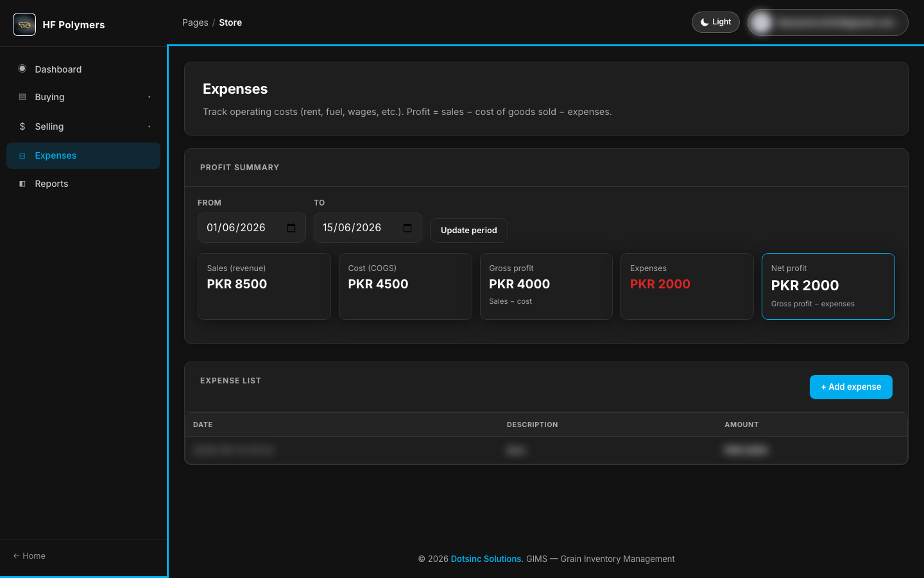
Task: Expand the Buying submenu arrow
Action: pyautogui.click(x=150, y=97)
